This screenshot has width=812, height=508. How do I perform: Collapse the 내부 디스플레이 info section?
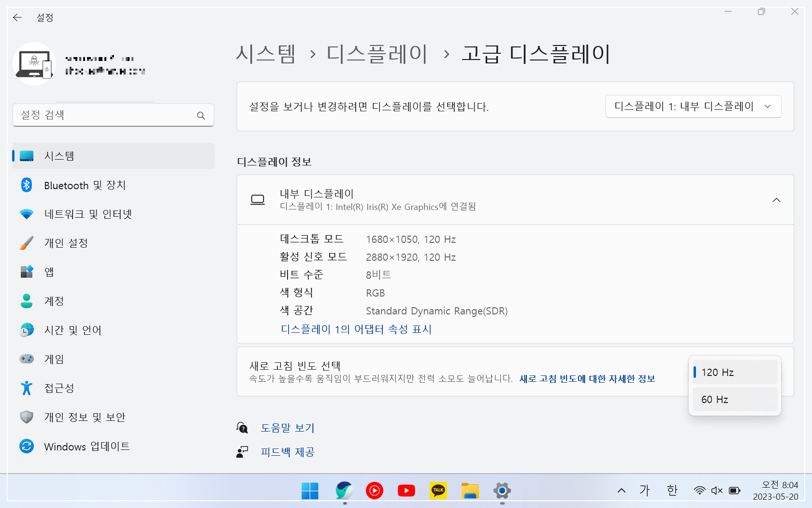776,200
